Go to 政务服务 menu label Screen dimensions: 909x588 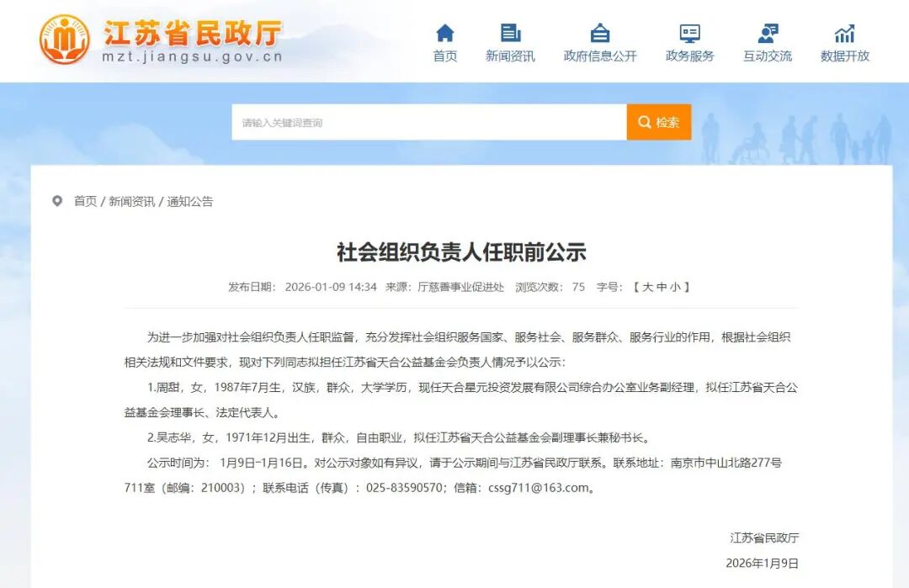[x=689, y=56]
